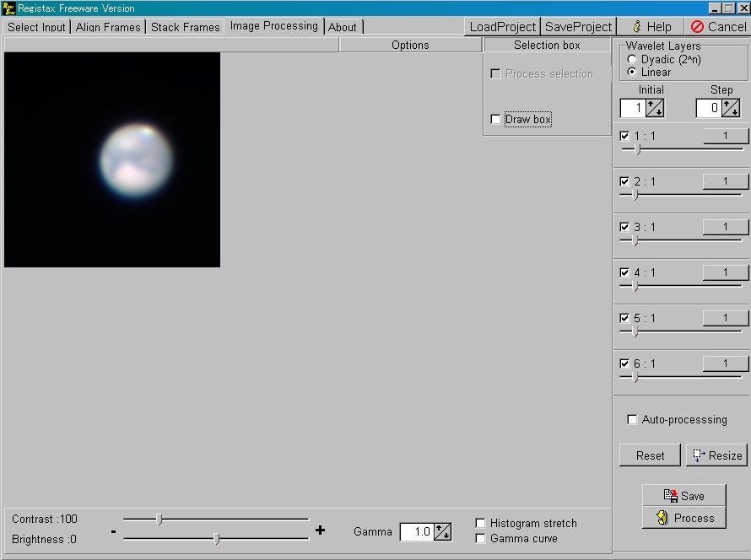This screenshot has width=751, height=560.
Task: Click the Resize button with the crop icon
Action: tap(716, 455)
